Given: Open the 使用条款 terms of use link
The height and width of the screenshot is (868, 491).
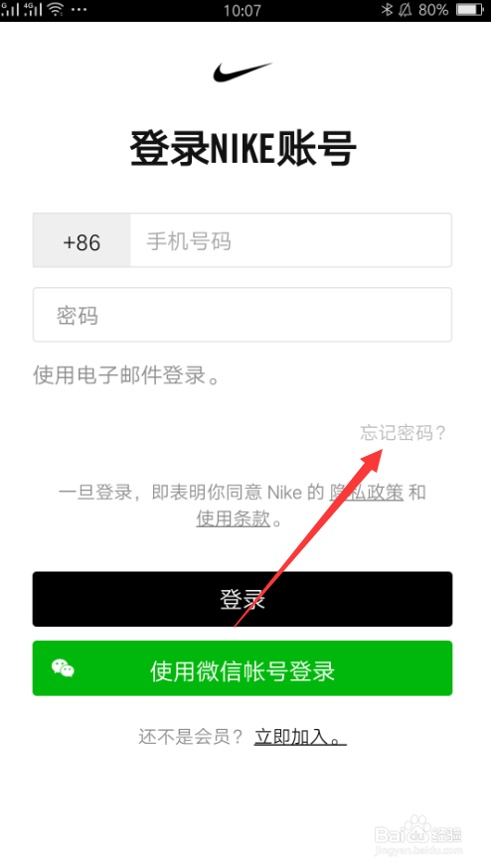Looking at the screenshot, I should (x=234, y=518).
